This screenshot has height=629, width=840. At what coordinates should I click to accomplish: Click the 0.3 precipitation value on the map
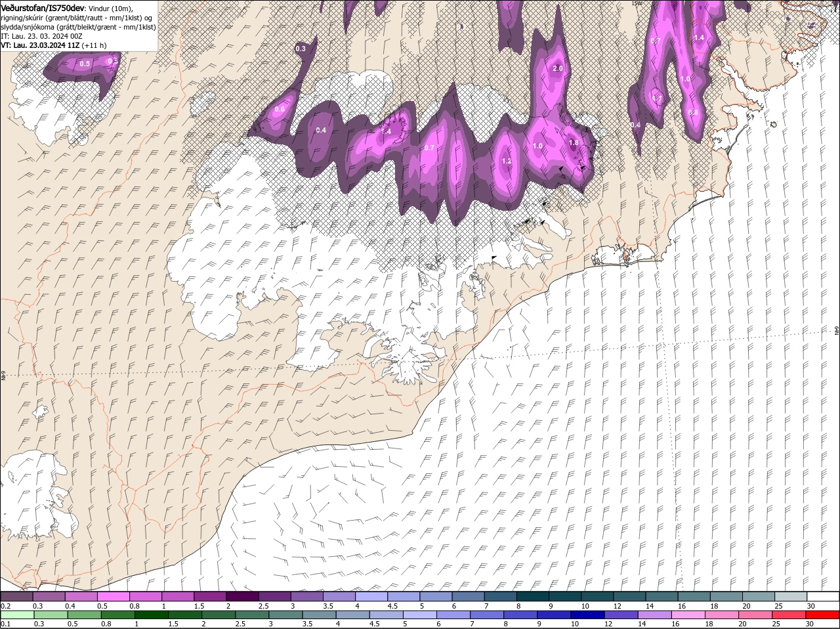pos(301,49)
